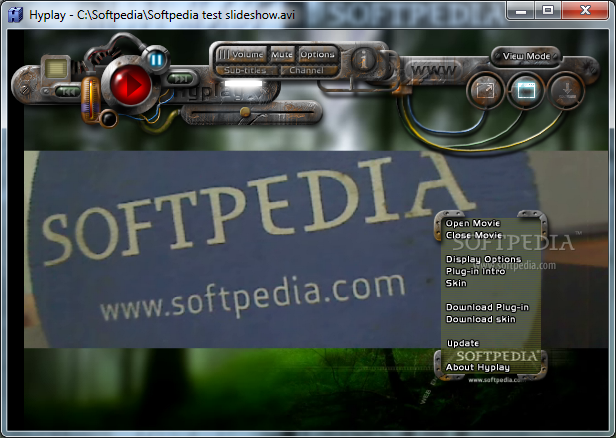Click the Volume button
616x438 pixels.
(241, 55)
